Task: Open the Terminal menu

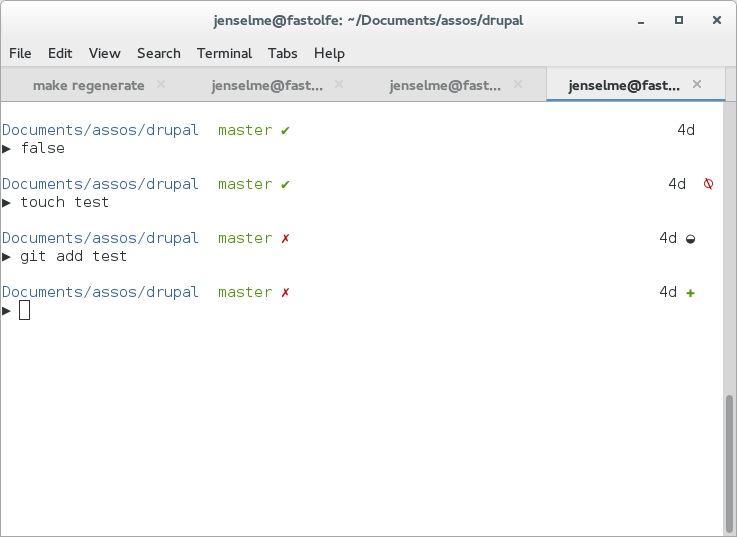Action: tap(224, 53)
